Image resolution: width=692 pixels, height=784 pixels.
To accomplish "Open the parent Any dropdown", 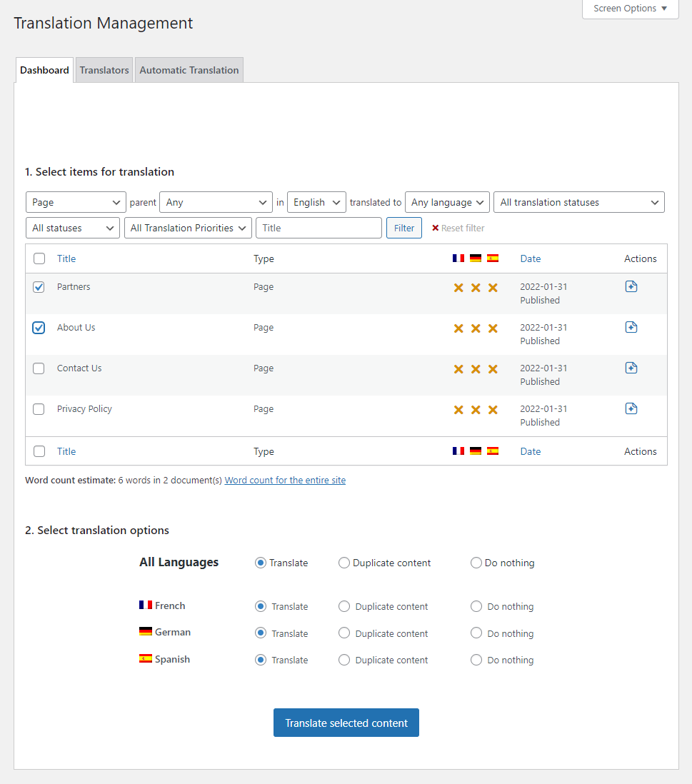I will [x=216, y=202].
